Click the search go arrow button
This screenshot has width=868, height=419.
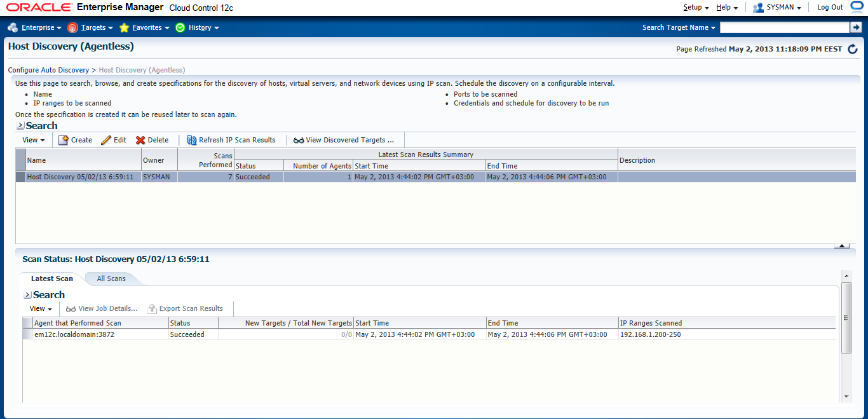click(x=855, y=27)
